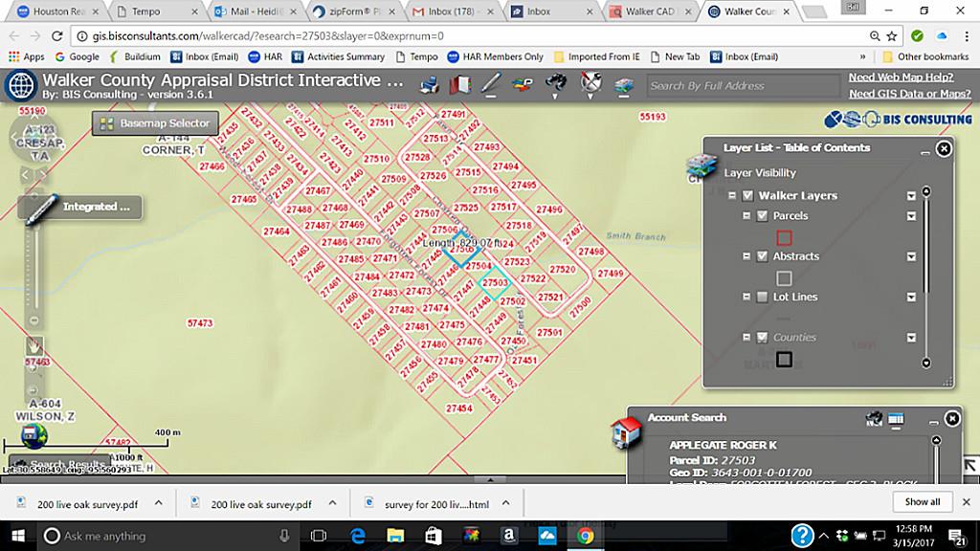Enable the Lot Lines layer checkbox
Image resolution: width=980 pixels, height=551 pixels.
pos(762,297)
